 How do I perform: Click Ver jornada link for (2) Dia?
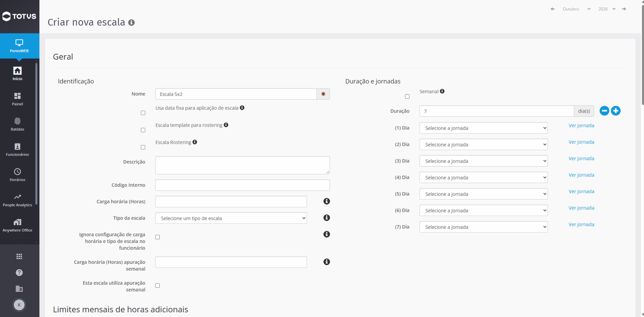click(x=581, y=142)
